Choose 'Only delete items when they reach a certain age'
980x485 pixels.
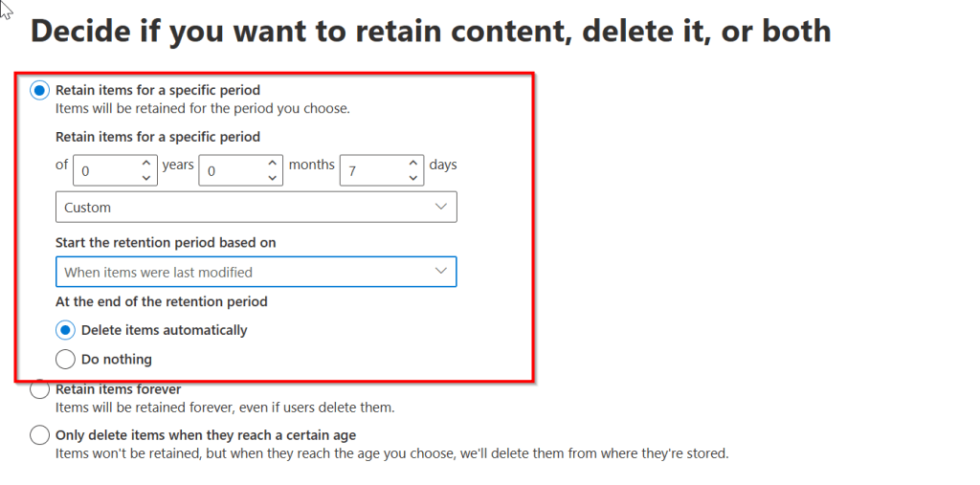pyautogui.click(x=39, y=435)
